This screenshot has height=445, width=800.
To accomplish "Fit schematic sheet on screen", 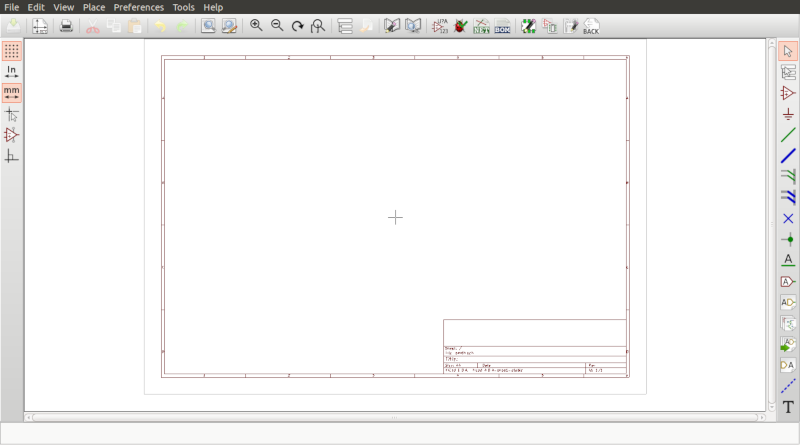I will tap(318, 26).
